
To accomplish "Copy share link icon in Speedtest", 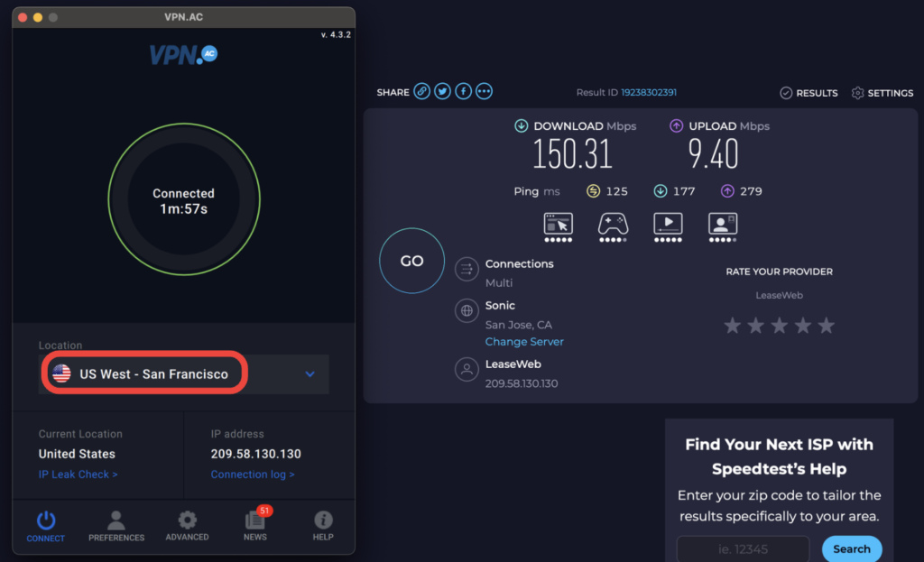I will [421, 91].
